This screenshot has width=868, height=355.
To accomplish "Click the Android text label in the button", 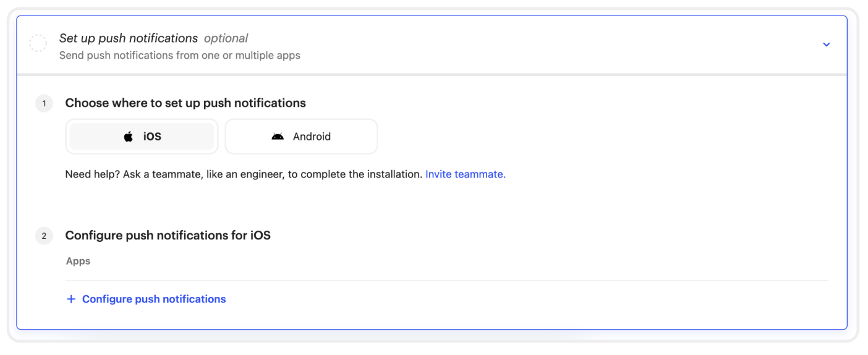I will click(x=312, y=137).
